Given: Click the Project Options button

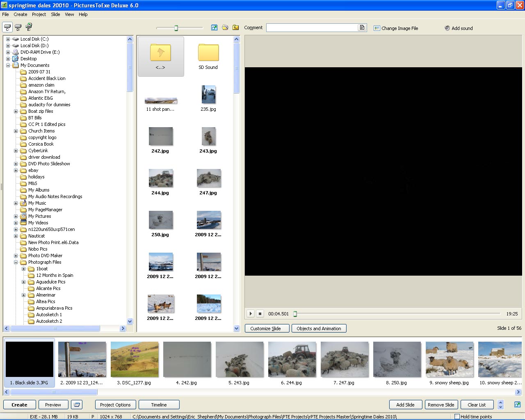Looking at the screenshot, I should (x=115, y=405).
